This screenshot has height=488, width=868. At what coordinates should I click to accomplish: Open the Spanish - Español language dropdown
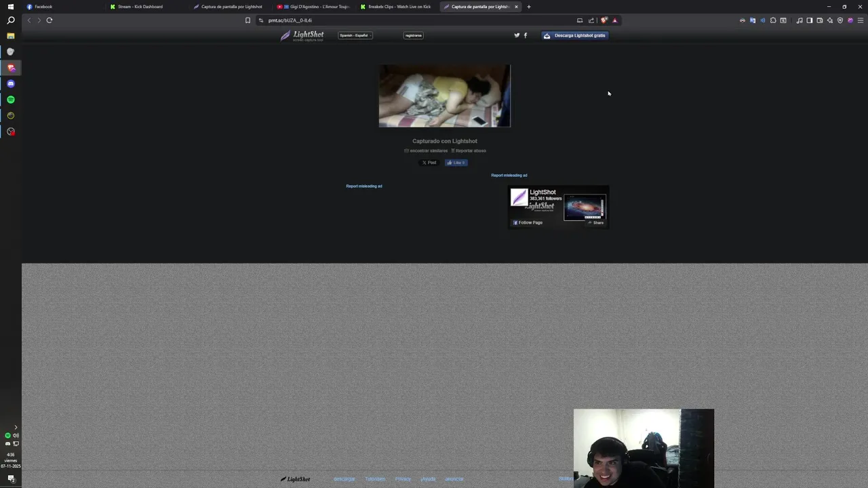pyautogui.click(x=355, y=35)
